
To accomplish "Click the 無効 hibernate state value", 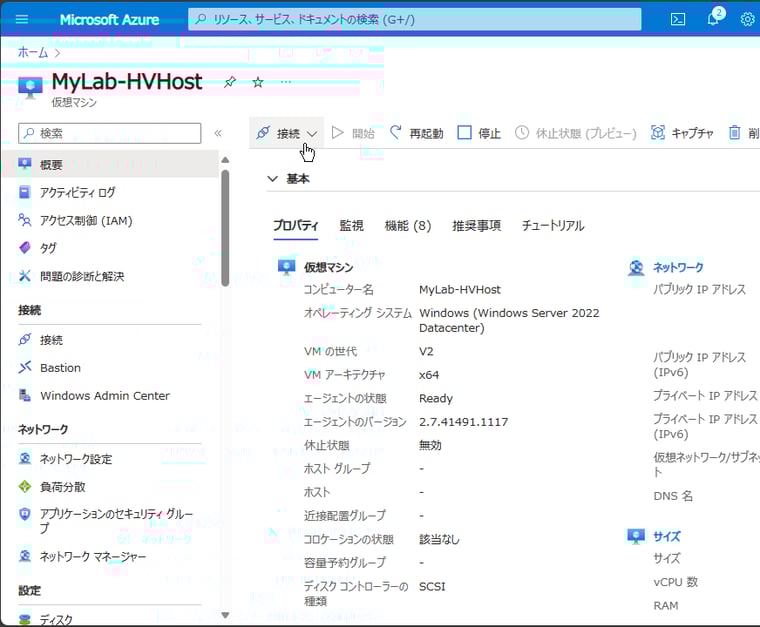I will click(430, 445).
